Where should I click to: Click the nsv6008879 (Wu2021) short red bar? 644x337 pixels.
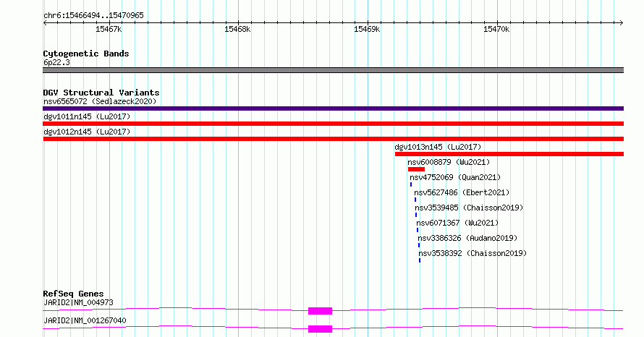pyautogui.click(x=416, y=169)
